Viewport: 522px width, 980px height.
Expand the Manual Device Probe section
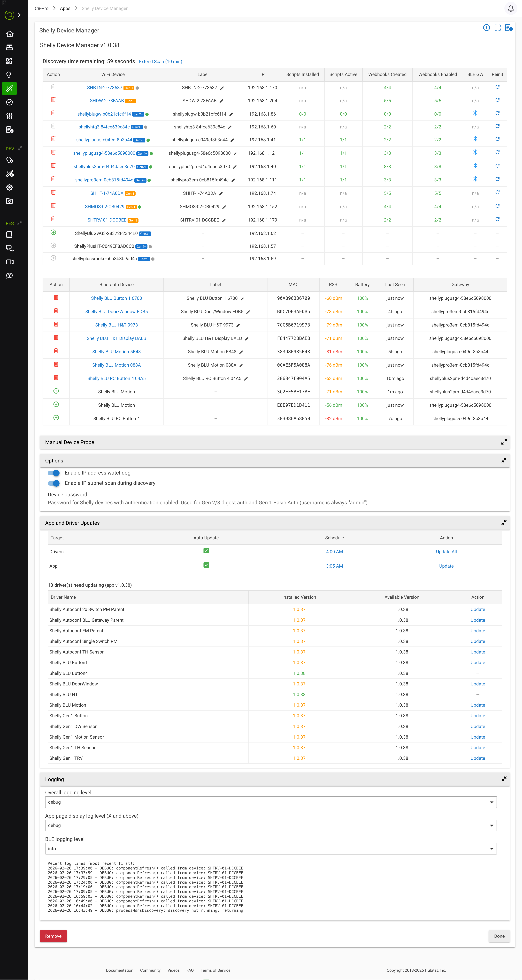[504, 442]
